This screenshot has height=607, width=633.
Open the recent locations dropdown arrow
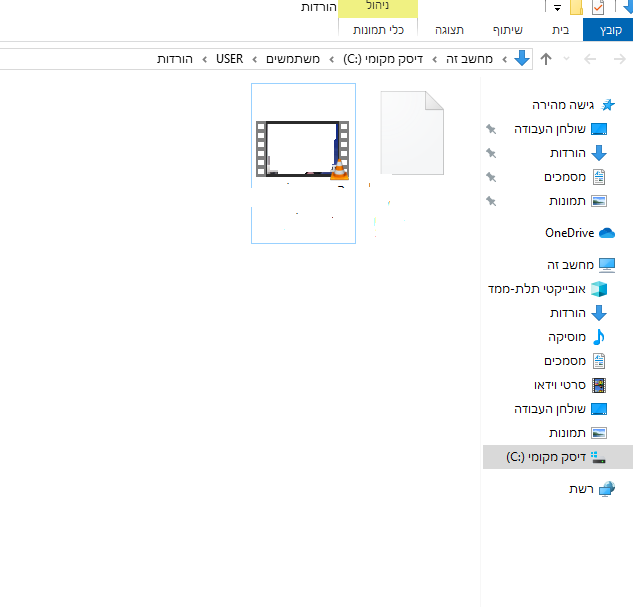pos(566,59)
